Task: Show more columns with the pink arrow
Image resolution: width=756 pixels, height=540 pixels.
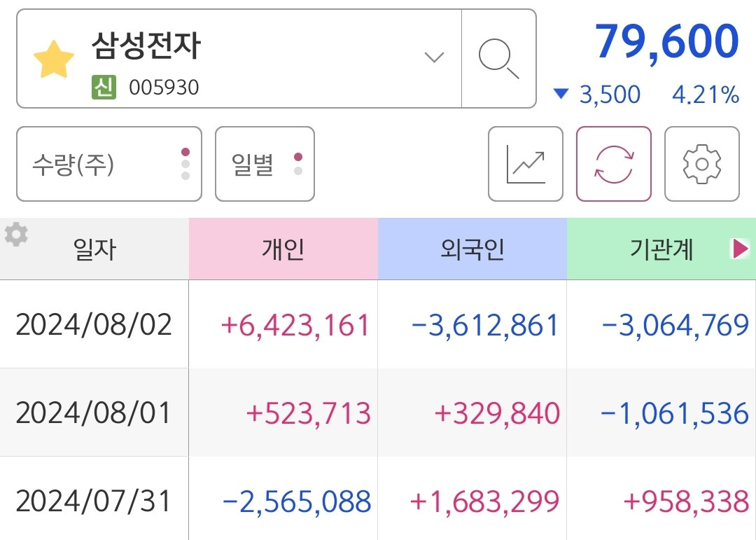Action: point(741,249)
